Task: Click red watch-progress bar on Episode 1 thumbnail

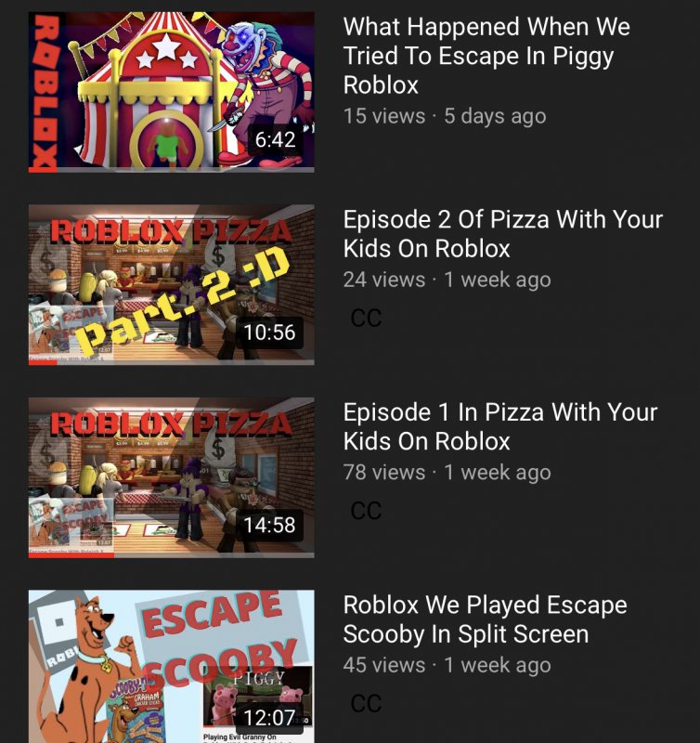Action: (71, 555)
